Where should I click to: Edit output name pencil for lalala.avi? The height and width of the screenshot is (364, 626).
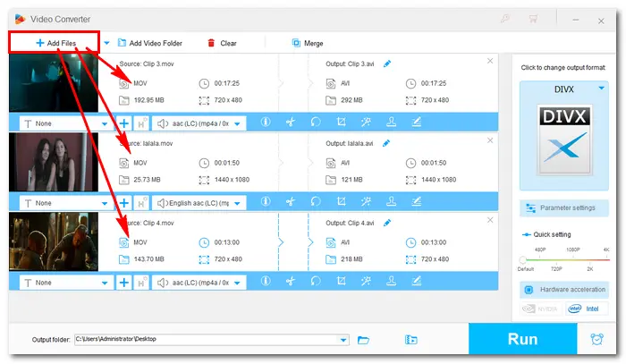click(x=386, y=143)
